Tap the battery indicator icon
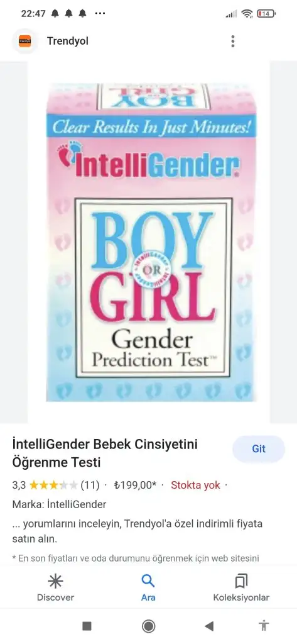Viewport: 297px width, 644px height. (266, 14)
